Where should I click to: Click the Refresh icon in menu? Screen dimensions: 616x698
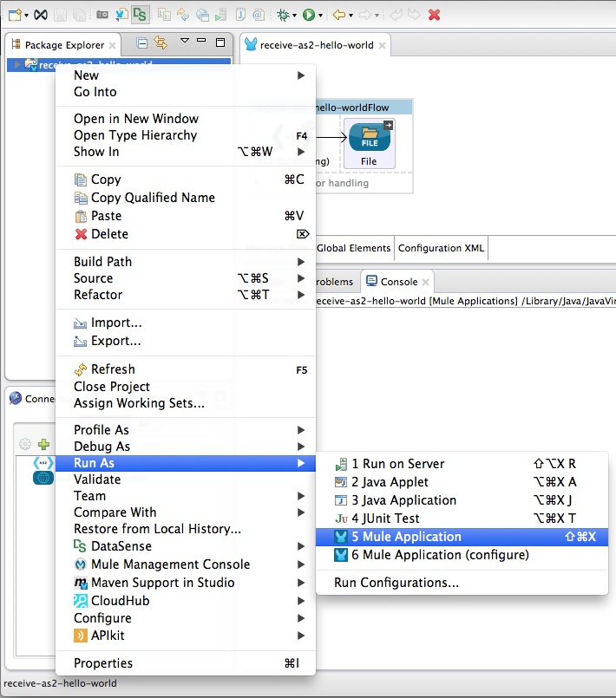[x=81, y=369]
